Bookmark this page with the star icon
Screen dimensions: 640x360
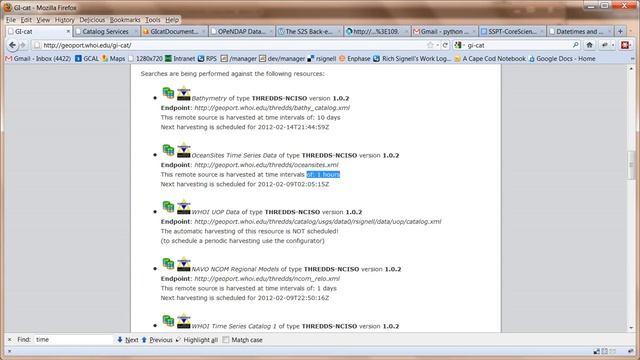430,45
